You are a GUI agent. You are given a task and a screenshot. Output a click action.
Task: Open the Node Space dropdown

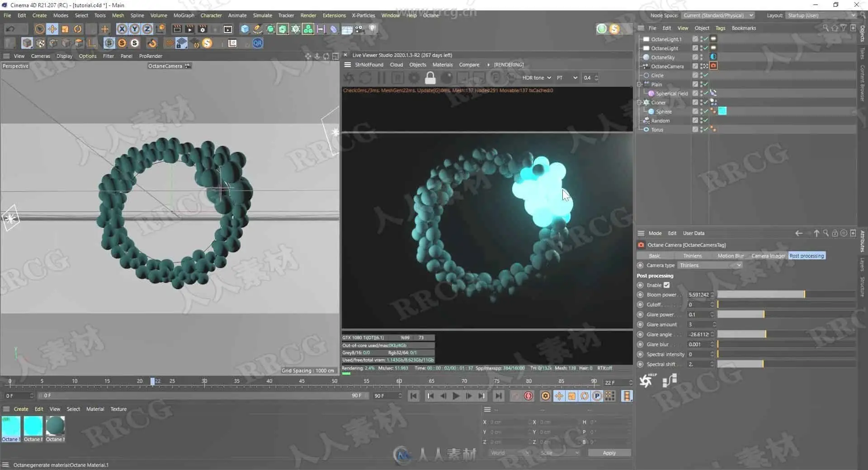[x=718, y=15]
